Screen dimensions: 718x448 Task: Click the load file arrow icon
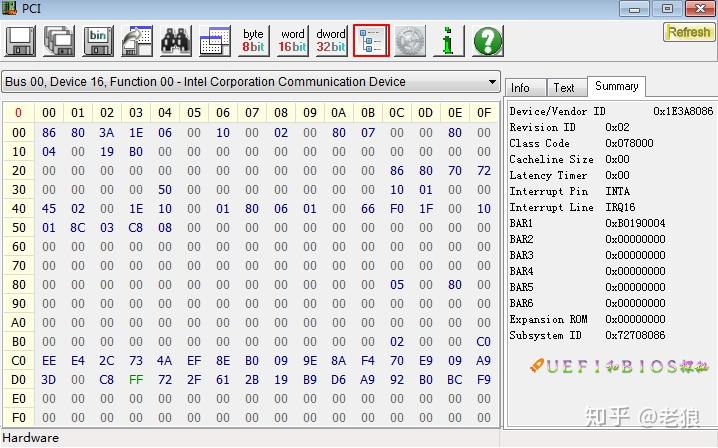pyautogui.click(x=137, y=41)
